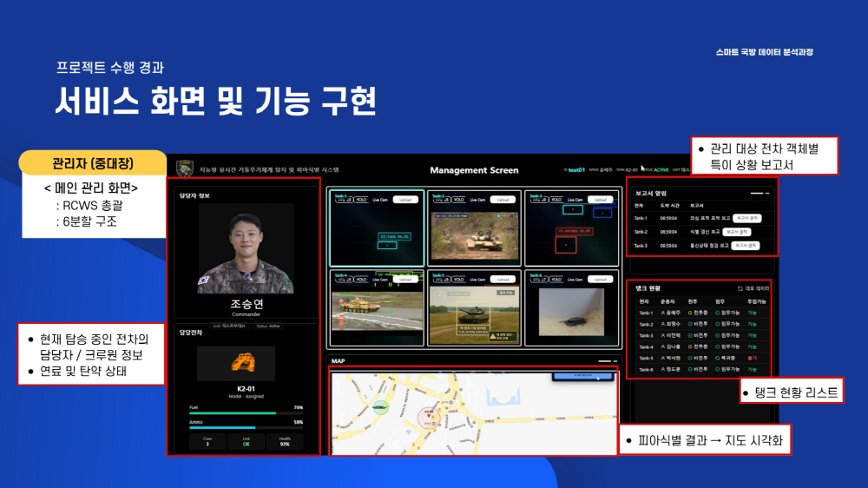Click the green tank marker on the map
Screen dimensions: 868x488
point(380,407)
